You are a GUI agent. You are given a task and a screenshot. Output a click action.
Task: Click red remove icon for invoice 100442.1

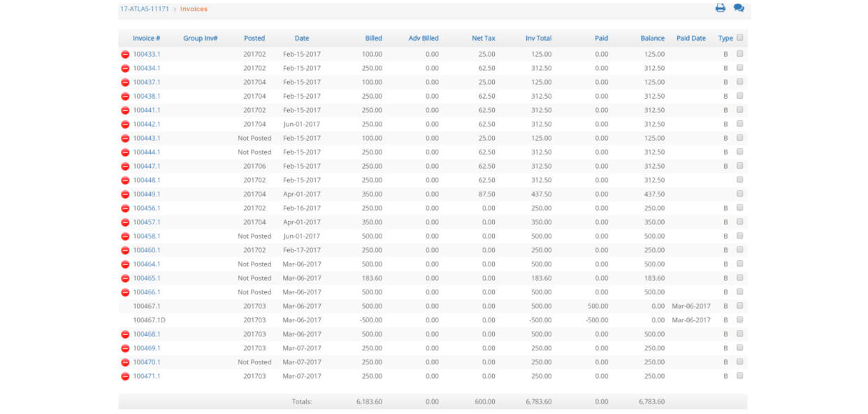pos(126,124)
